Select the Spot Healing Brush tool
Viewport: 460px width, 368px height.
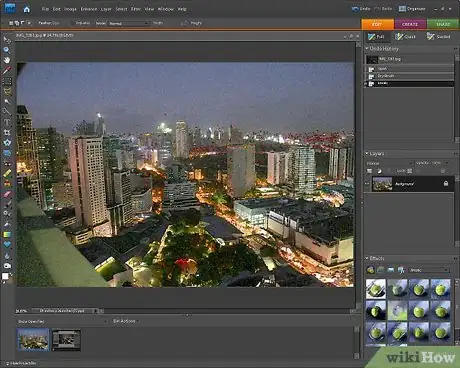[x=7, y=173]
